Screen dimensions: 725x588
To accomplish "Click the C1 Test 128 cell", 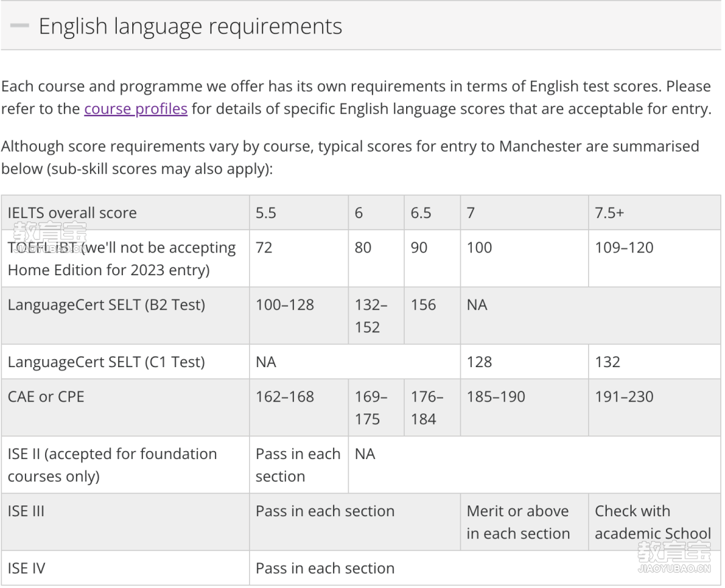I will 524,362.
